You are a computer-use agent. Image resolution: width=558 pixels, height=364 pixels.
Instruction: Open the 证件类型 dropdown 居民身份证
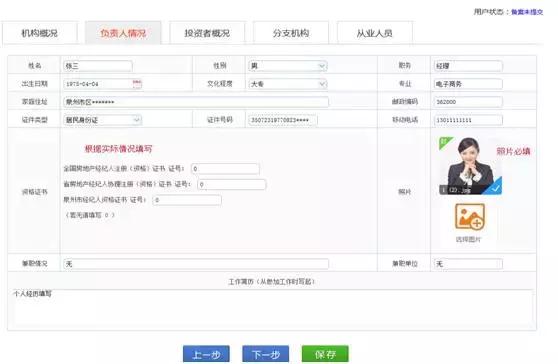pyautogui.click(x=102, y=120)
